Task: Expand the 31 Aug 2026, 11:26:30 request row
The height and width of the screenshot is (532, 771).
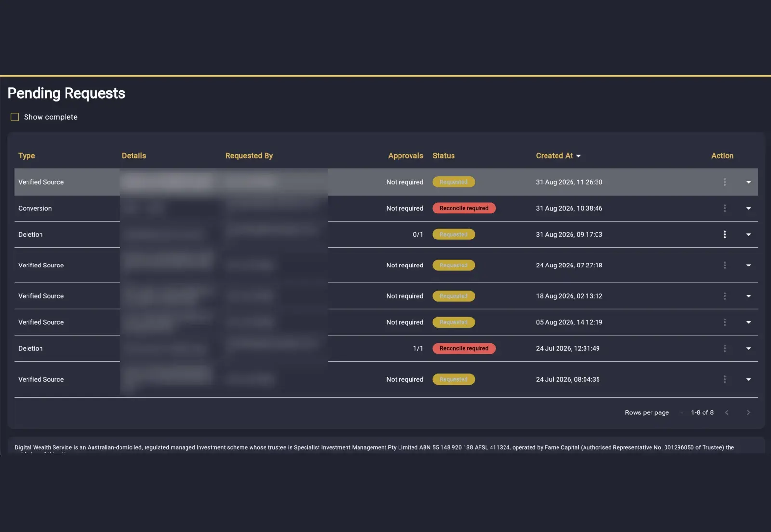Action: click(x=748, y=182)
